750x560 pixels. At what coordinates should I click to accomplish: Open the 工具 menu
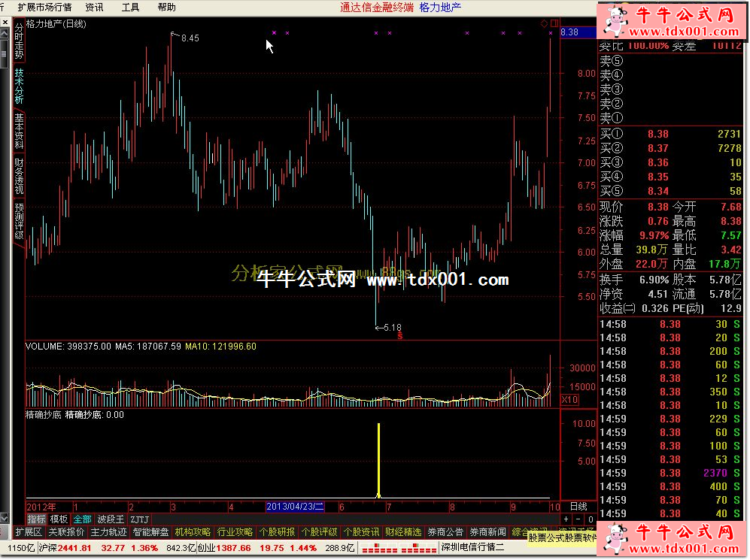(130, 8)
